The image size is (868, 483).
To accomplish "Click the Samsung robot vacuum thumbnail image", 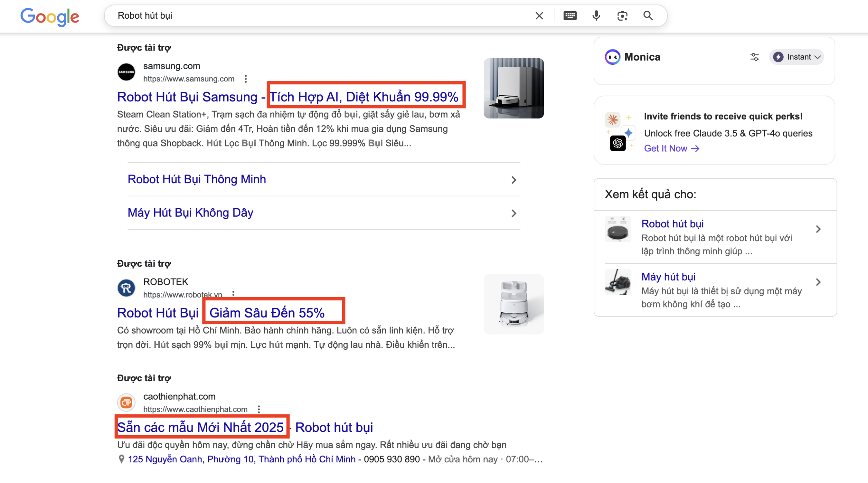I will [514, 88].
